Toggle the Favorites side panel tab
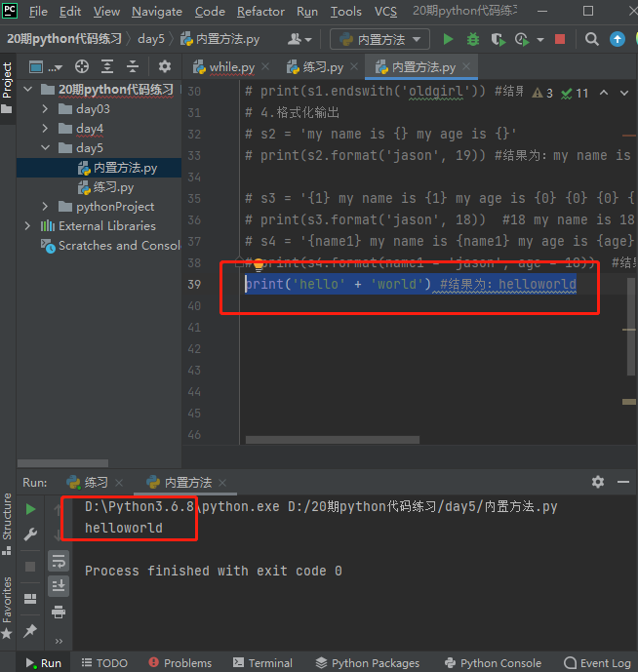Screen dimensions: 638x672 7,608
